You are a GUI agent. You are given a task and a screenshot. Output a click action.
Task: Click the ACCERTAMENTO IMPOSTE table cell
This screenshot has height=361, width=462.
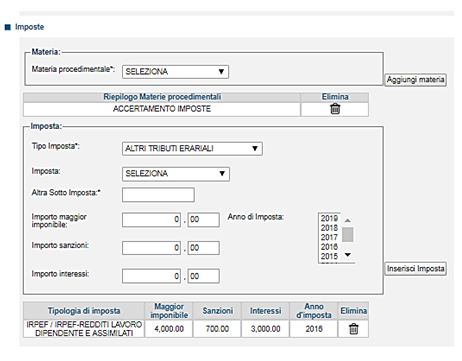coord(162,109)
